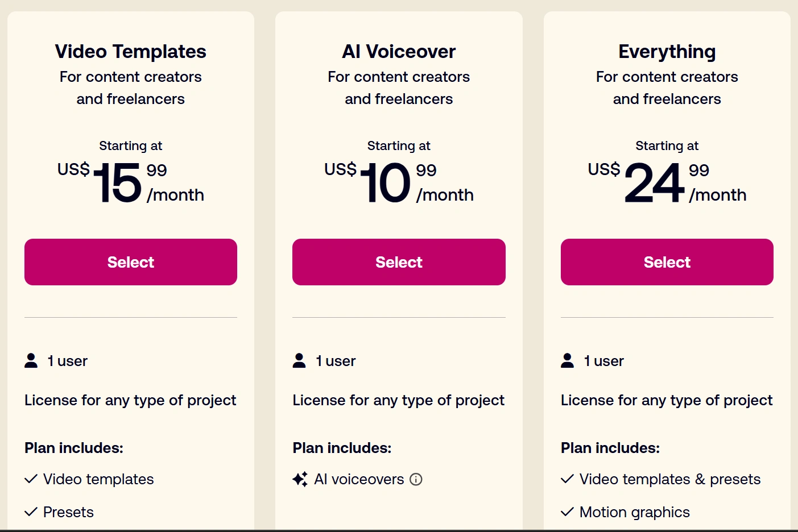798x532 pixels.
Task: Click the AI voiceovers feature text
Action: 359,479
